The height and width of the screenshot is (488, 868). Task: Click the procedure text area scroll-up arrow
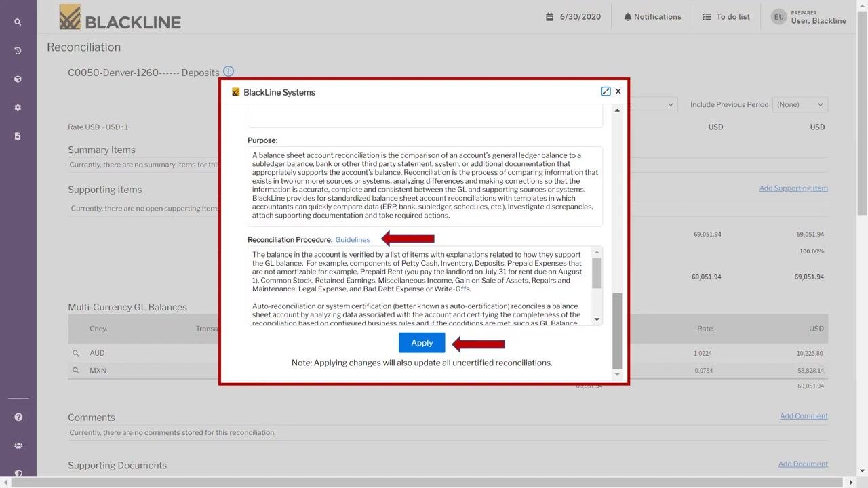[597, 252]
